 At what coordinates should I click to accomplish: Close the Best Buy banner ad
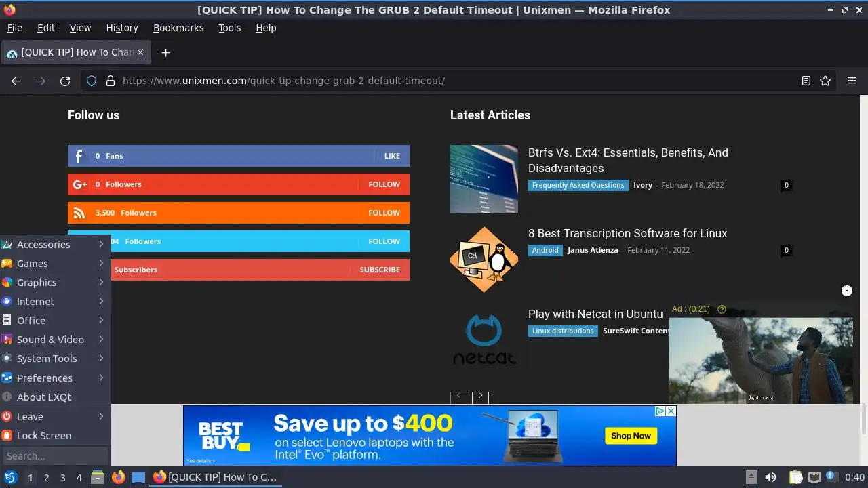pos(671,411)
